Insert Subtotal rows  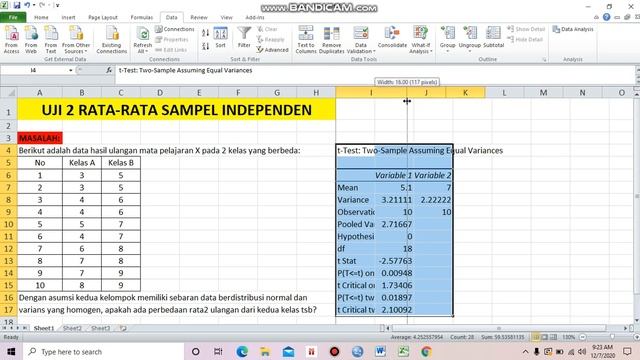click(x=493, y=38)
